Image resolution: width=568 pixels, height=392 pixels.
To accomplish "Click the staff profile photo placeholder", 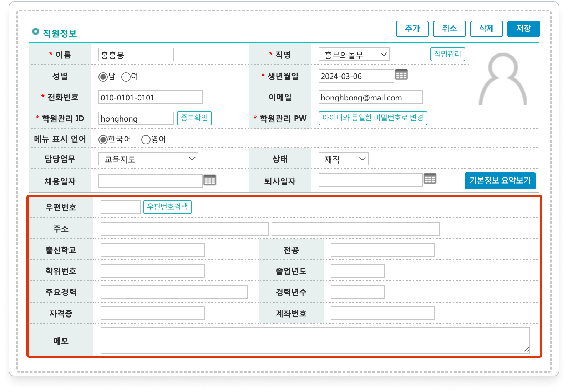I will pyautogui.click(x=503, y=79).
